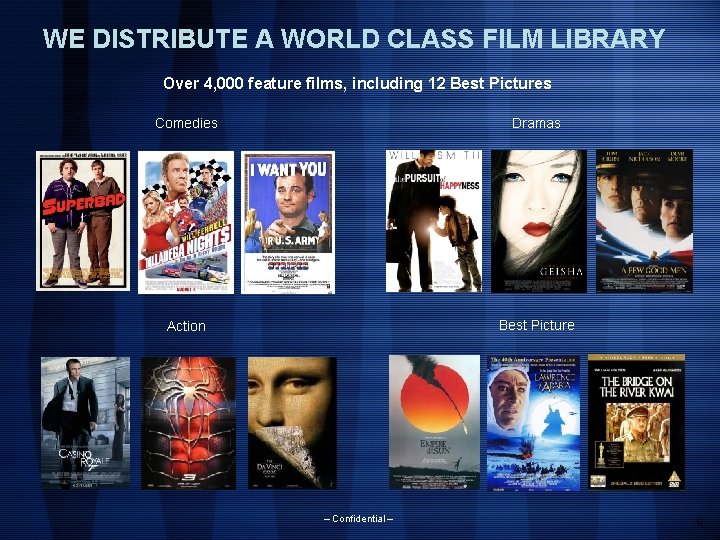Screen dimensions: 720x540
Task: Click the Spider-Man 3 poster
Action: (189, 423)
